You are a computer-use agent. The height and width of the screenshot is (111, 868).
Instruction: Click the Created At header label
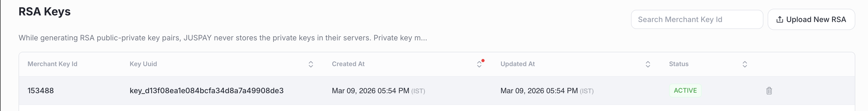(348, 64)
